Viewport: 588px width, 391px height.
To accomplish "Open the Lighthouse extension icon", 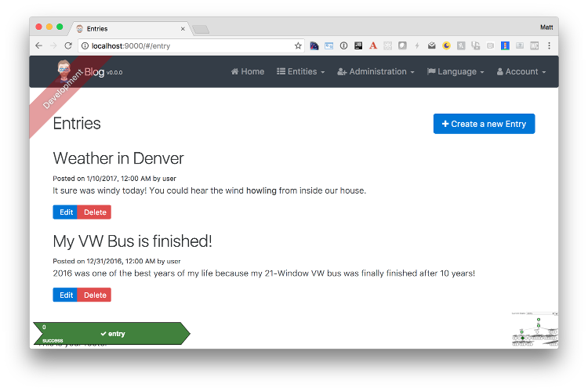I will click(x=505, y=45).
